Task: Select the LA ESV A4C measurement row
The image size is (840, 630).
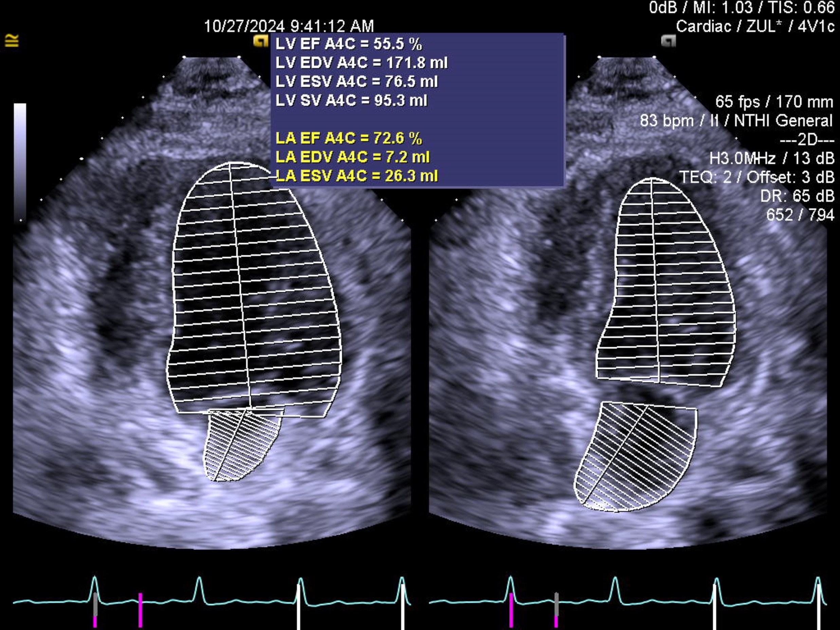Action: pos(357,176)
